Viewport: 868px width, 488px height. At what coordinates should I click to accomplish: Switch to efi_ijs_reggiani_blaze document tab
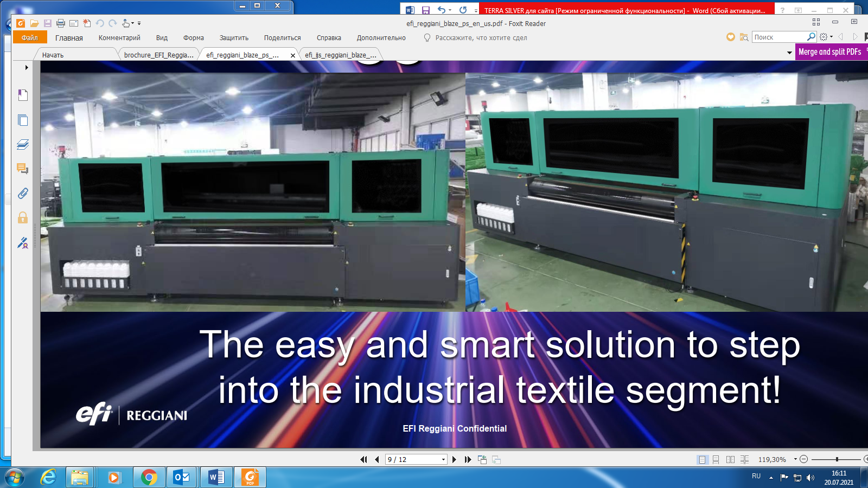[341, 55]
